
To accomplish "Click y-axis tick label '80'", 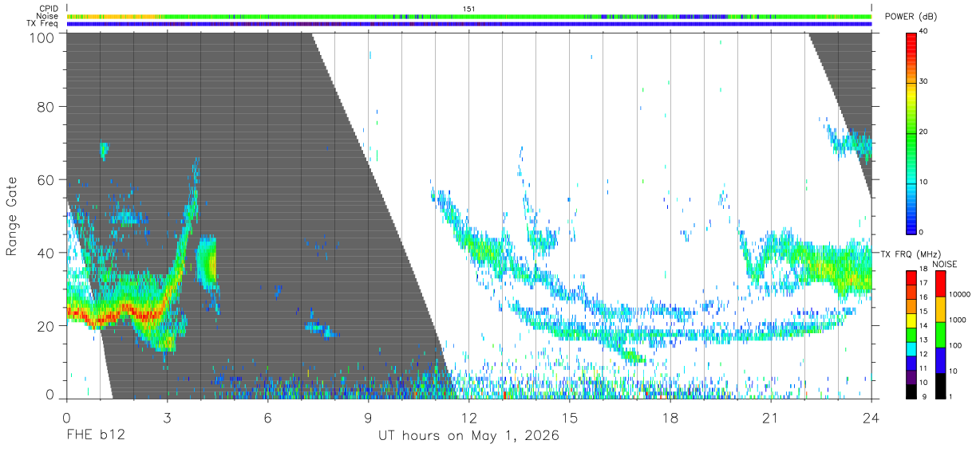I will [x=46, y=106].
